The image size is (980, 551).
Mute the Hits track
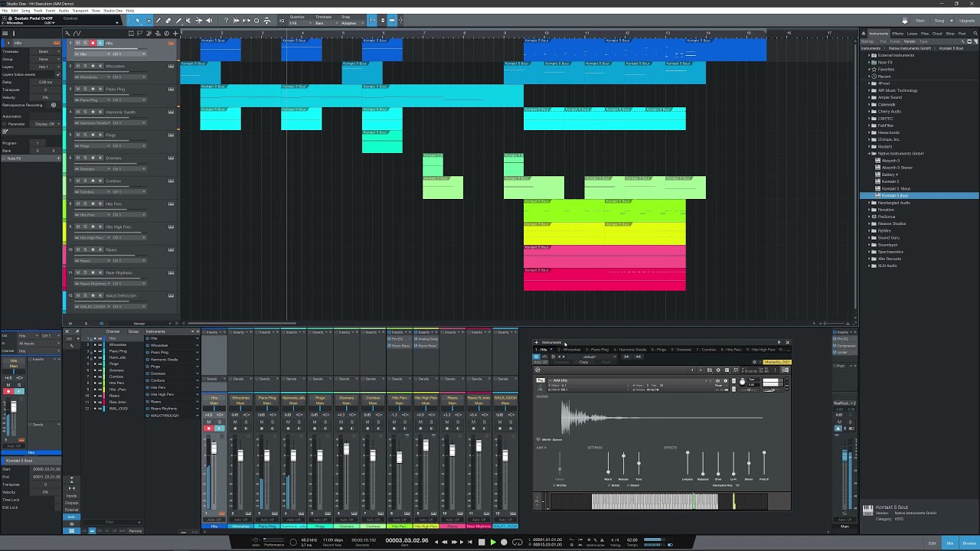pos(77,43)
